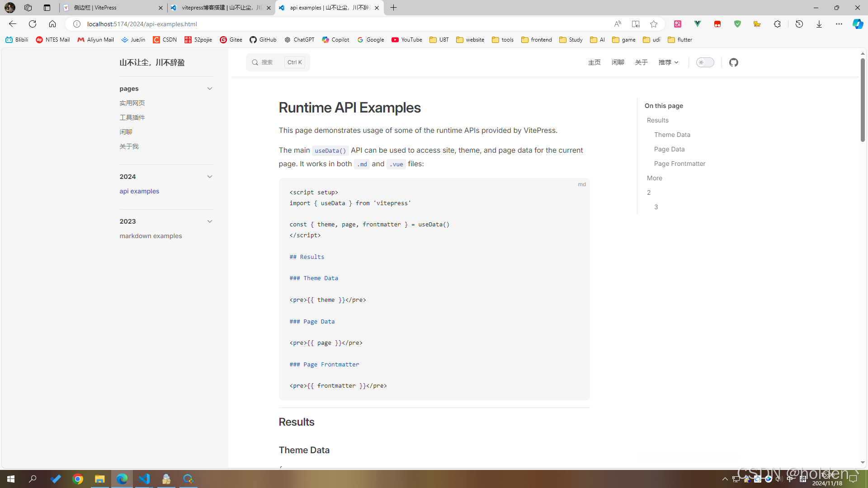
Task: Click the browser home icon
Action: [x=52, y=24]
